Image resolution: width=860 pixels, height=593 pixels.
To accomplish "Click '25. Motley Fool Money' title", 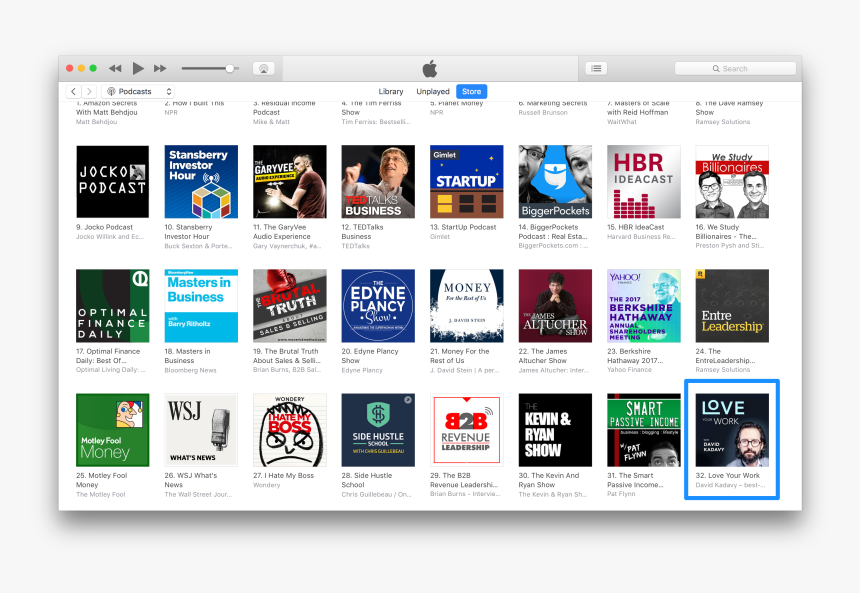I will (x=101, y=480).
